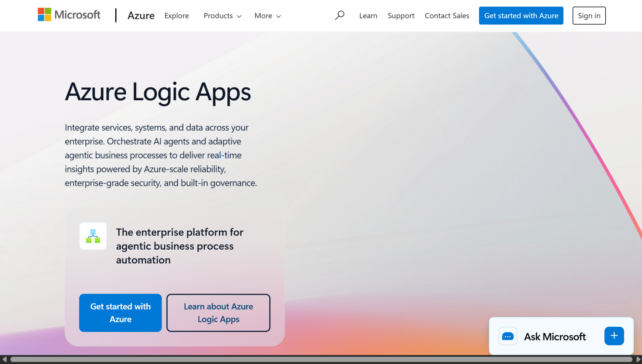
Task: Open the Learn navigation link
Action: (368, 16)
